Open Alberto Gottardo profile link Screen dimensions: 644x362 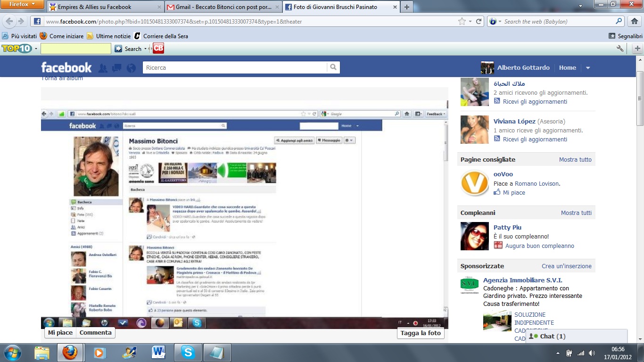(523, 68)
